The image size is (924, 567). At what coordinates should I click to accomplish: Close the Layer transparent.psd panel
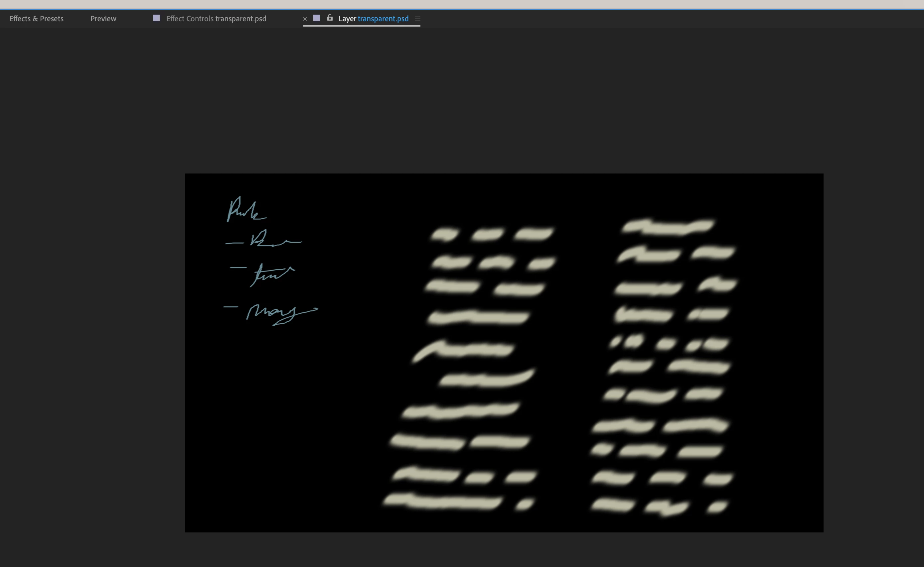click(305, 19)
